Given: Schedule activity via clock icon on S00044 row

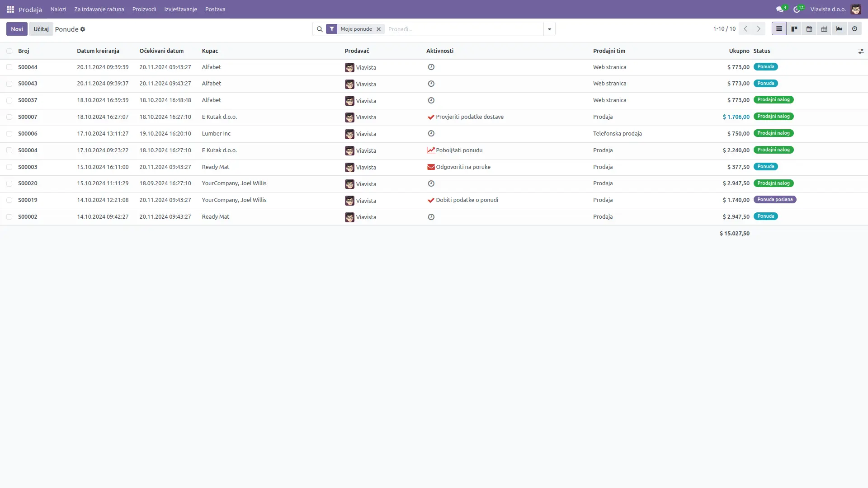Looking at the screenshot, I should tap(431, 67).
